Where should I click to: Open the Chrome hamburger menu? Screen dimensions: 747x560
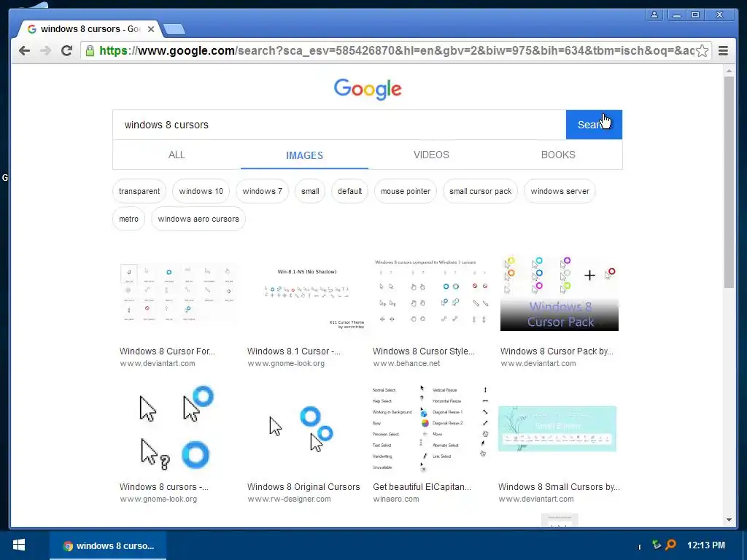click(x=723, y=50)
